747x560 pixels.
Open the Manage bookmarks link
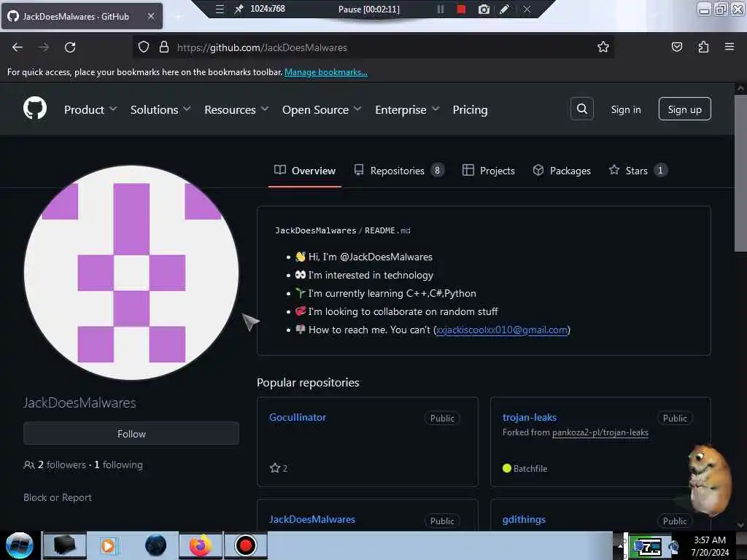tap(326, 72)
